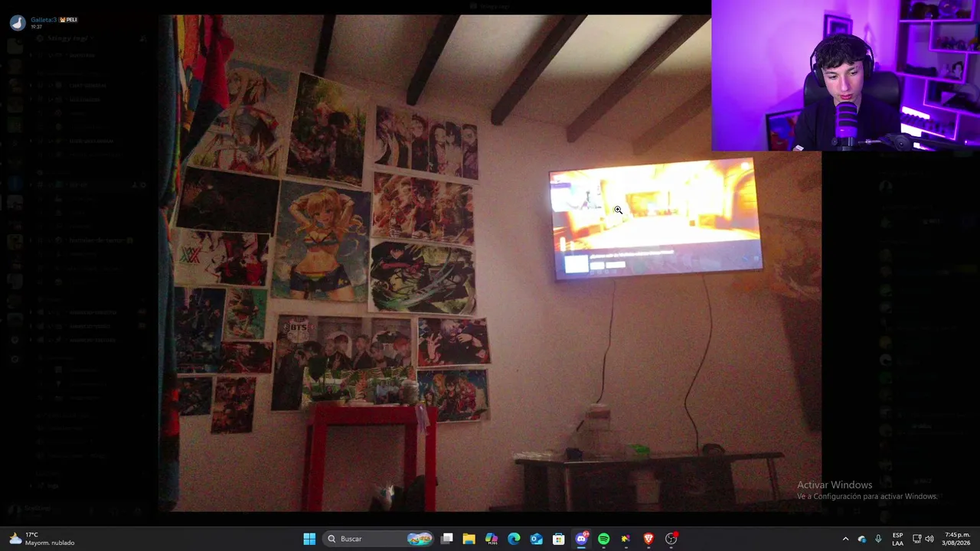Image resolution: width=980 pixels, height=551 pixels.
Task: Open Microsoft 365 Copilot taskbar app
Action: [492, 539]
